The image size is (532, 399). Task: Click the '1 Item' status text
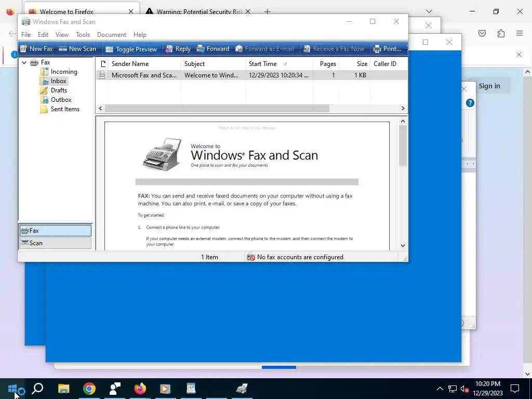(209, 257)
